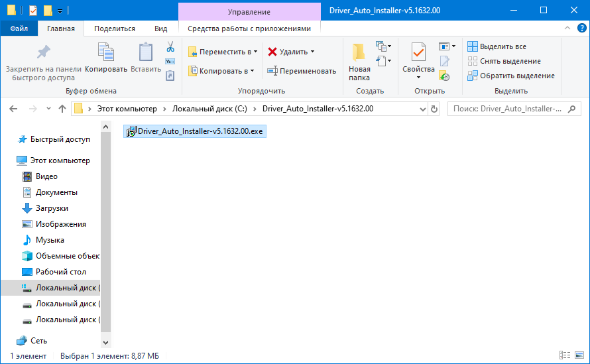Click the Cut scissors icon

170,47
